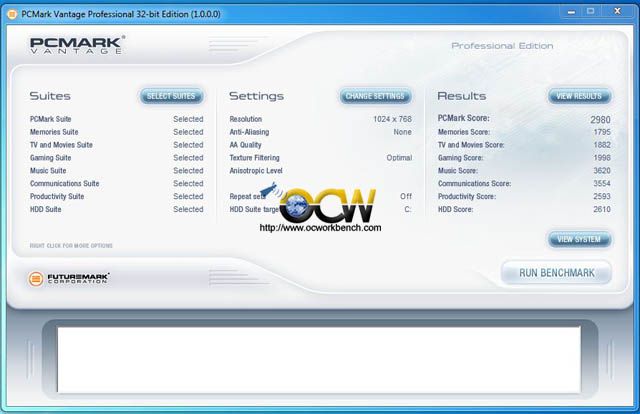The image size is (640, 414).
Task: Click the Memories Score value 1795
Action: [x=602, y=132]
